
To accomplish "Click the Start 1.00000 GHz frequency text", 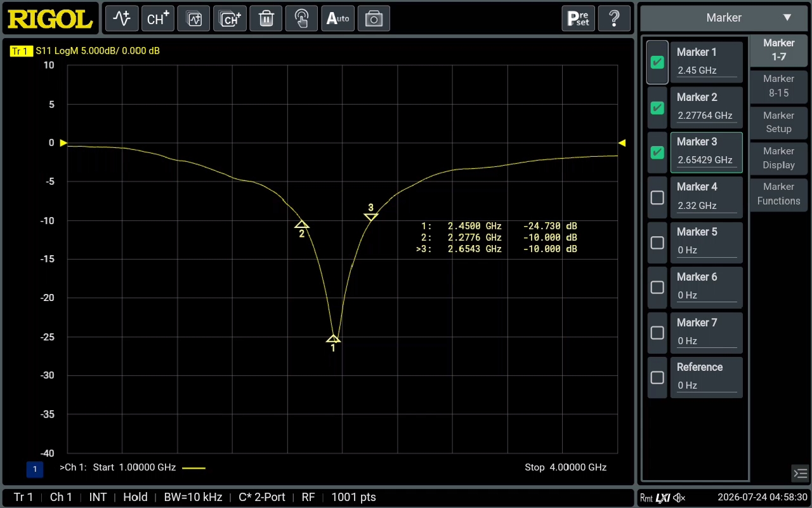I will 134,467.
